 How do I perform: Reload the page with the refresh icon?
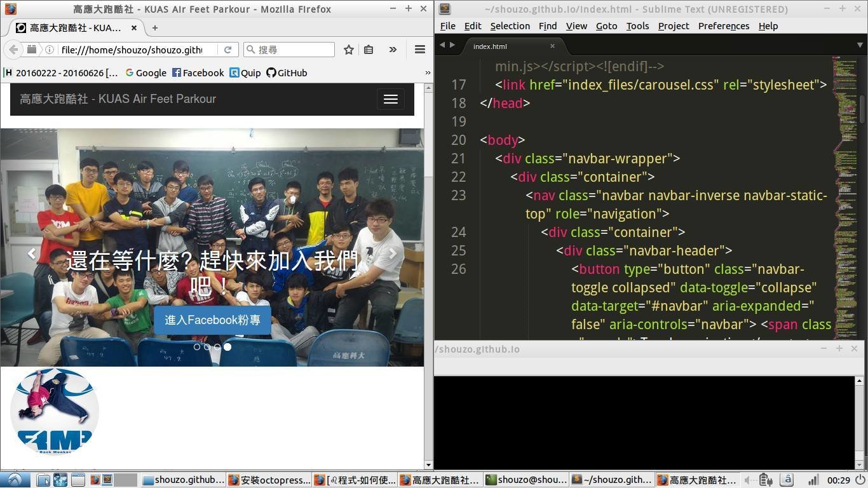(x=227, y=50)
